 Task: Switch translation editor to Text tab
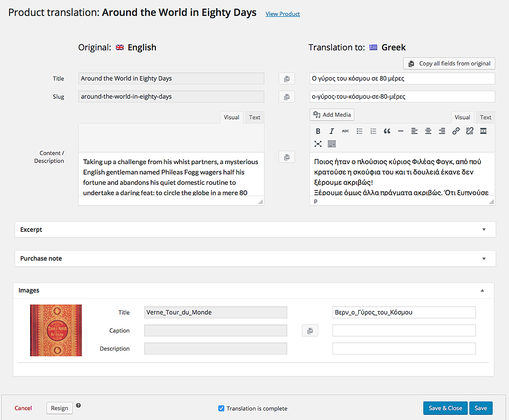[x=486, y=117]
